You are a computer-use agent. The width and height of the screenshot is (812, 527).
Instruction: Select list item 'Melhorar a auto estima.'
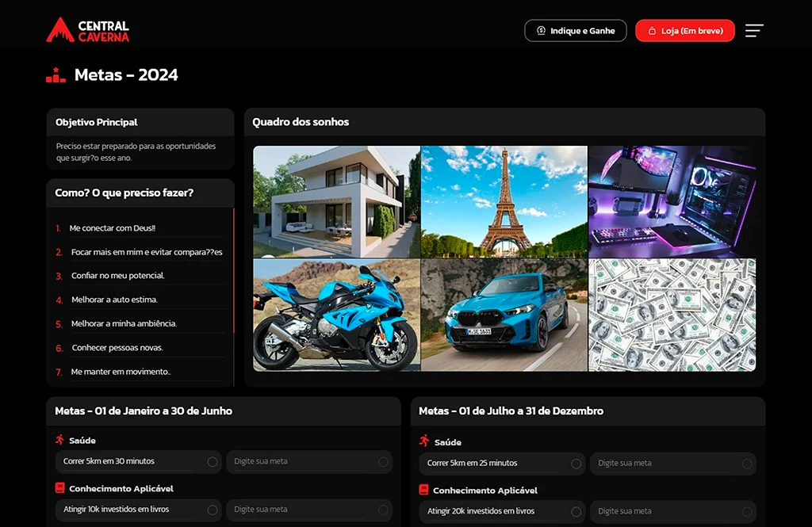click(114, 300)
